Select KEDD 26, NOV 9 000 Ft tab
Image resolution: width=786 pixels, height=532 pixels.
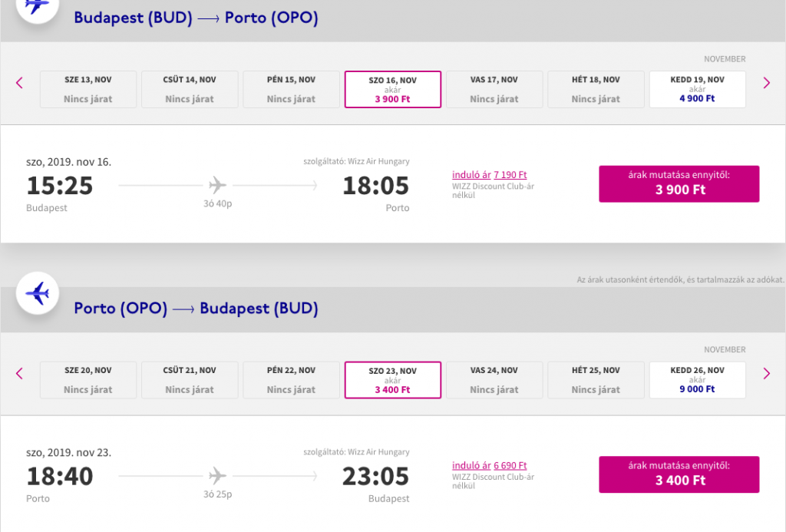pyautogui.click(x=697, y=380)
